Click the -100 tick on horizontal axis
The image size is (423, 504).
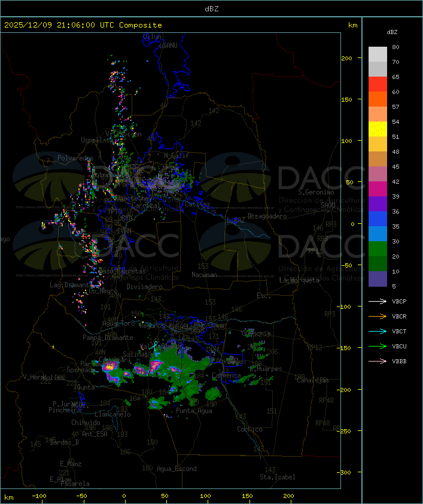point(39,496)
